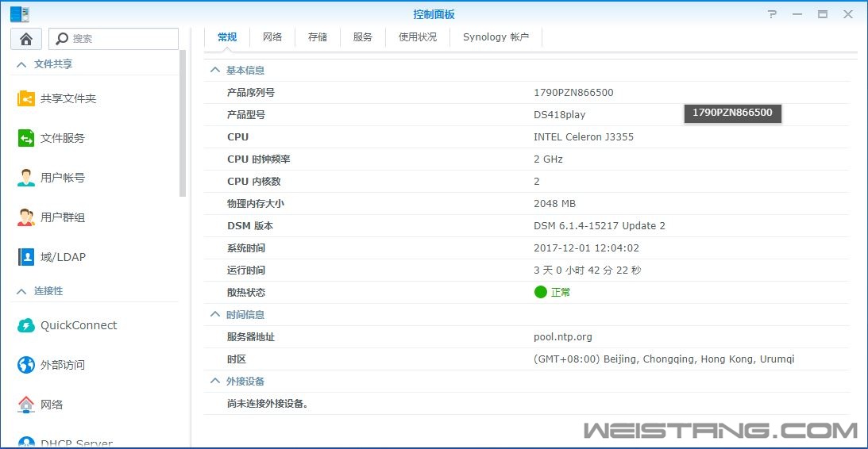Open the Domain/LDAP icon
The height and width of the screenshot is (449, 868).
[x=26, y=257]
